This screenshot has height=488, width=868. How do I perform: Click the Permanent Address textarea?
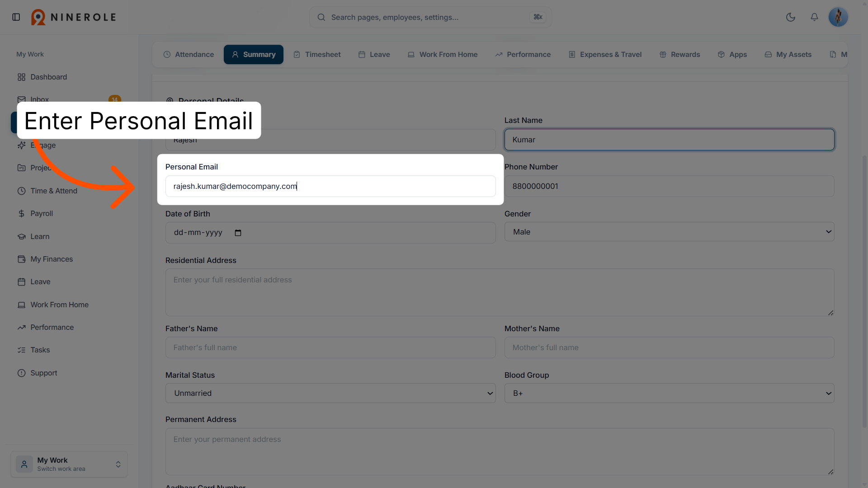coord(500,451)
